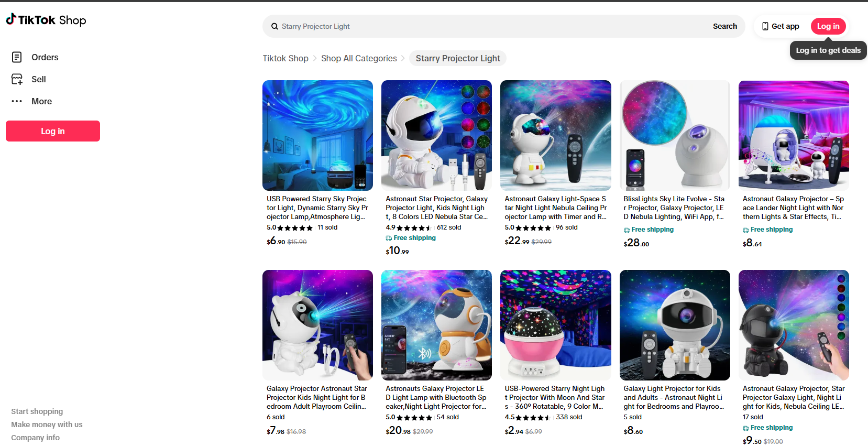Click the free shipping truck icon on BlissLights item
The width and height of the screenshot is (868, 446).
pos(627,230)
